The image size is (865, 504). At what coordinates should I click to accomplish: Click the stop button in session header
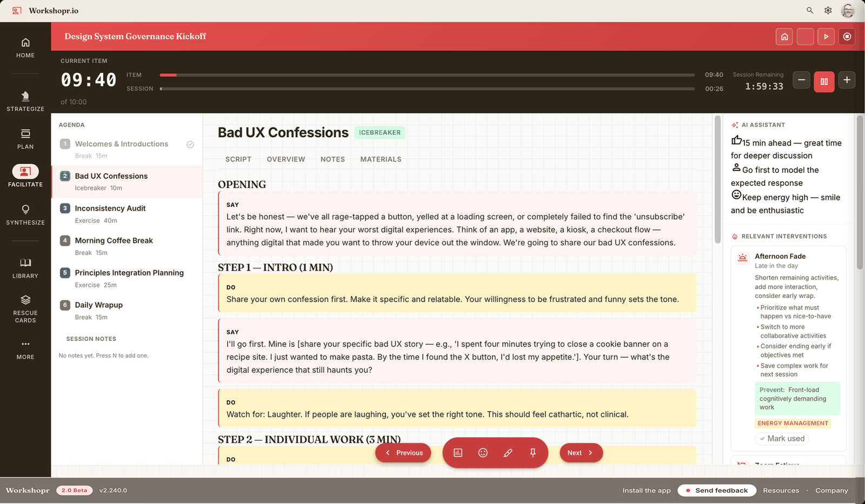(847, 36)
